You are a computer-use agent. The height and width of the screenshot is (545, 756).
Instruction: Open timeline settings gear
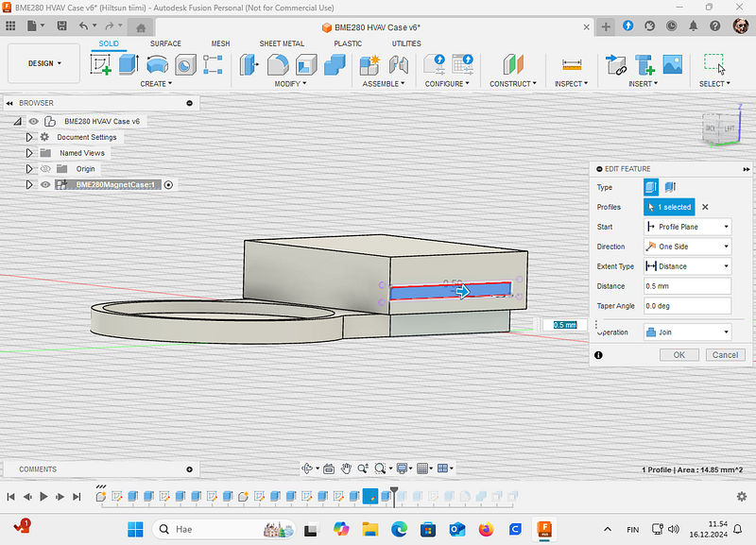click(x=742, y=496)
